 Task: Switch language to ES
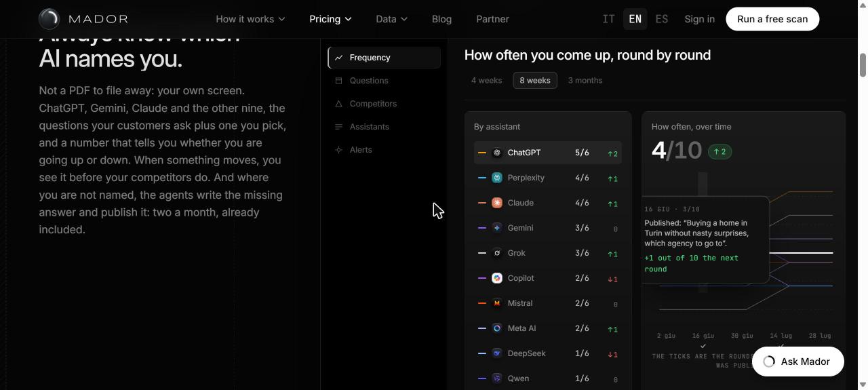(x=661, y=19)
